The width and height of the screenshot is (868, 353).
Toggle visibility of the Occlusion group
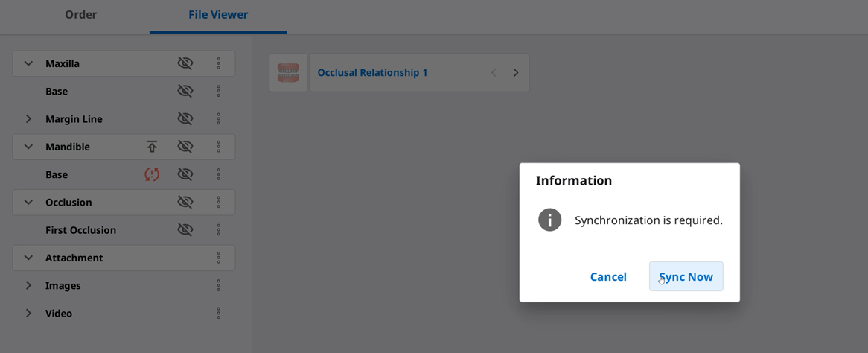coord(185,203)
